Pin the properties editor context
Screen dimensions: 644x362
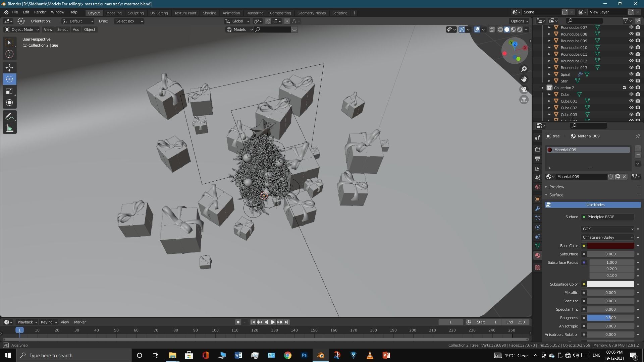(638, 136)
